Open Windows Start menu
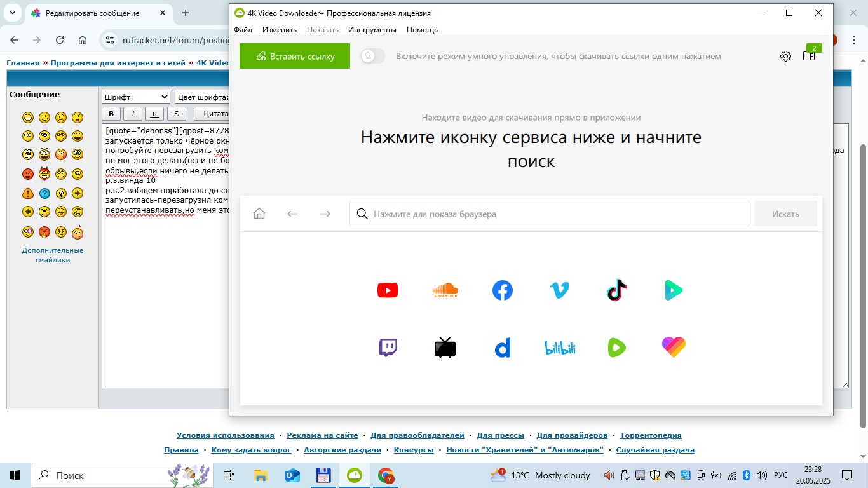 click(x=15, y=475)
